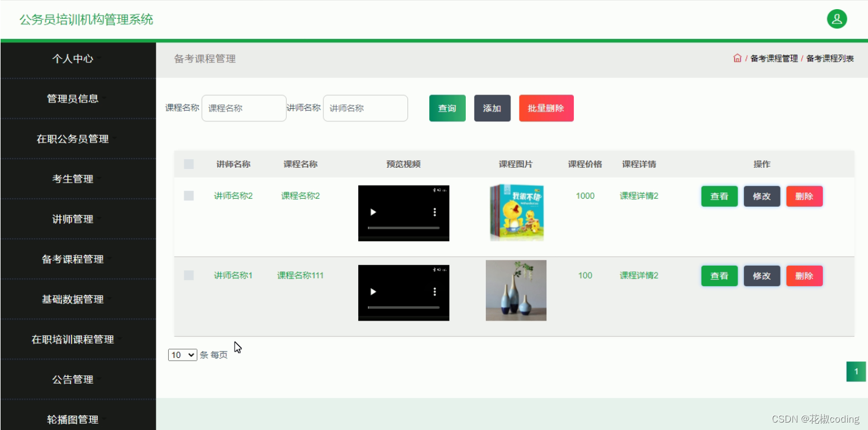This screenshot has height=430, width=868.
Task: Open the items-per-page dropdown showing 10
Action: click(x=182, y=354)
